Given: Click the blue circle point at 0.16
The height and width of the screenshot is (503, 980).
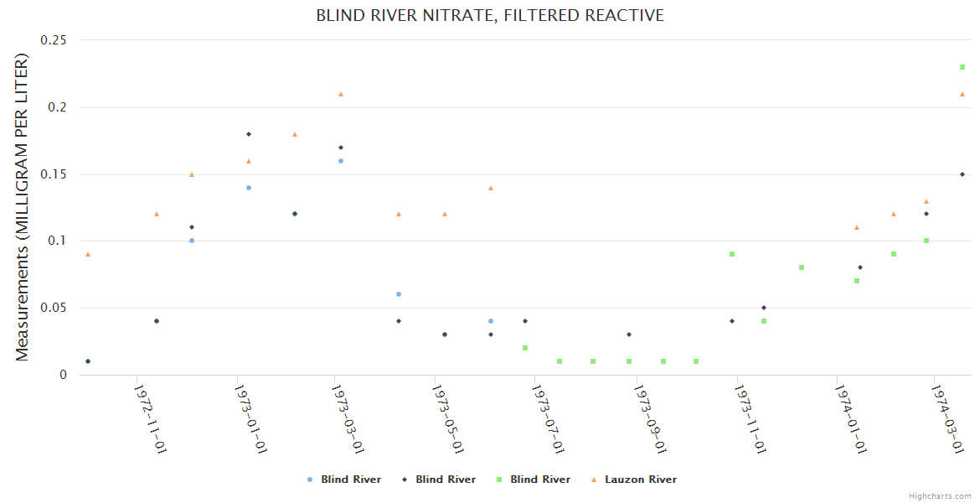Looking at the screenshot, I should coord(341,161).
